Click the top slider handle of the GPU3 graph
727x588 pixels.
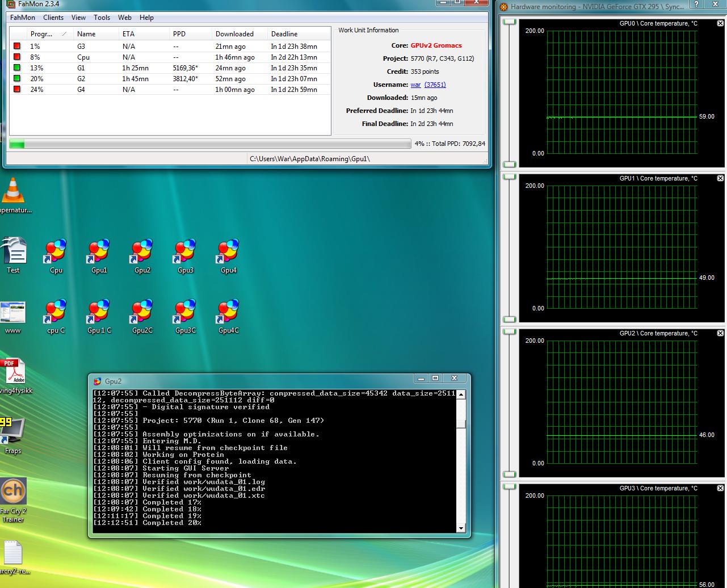coord(510,486)
